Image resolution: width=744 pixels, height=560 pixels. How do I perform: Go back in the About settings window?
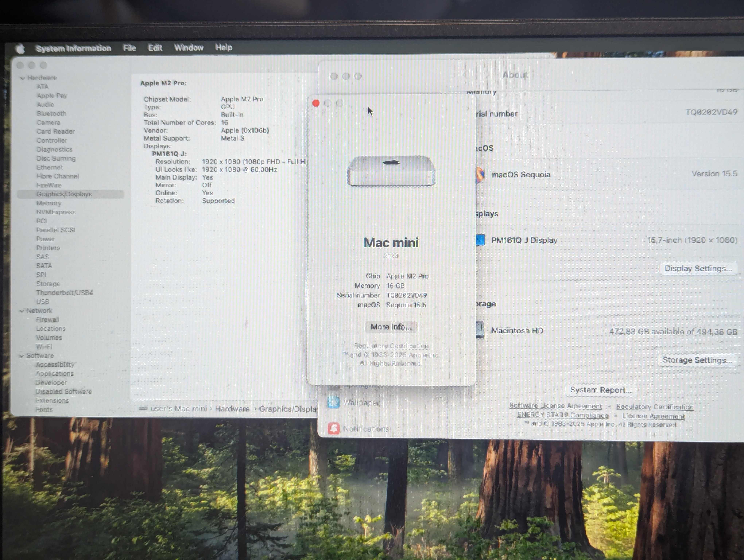(465, 75)
